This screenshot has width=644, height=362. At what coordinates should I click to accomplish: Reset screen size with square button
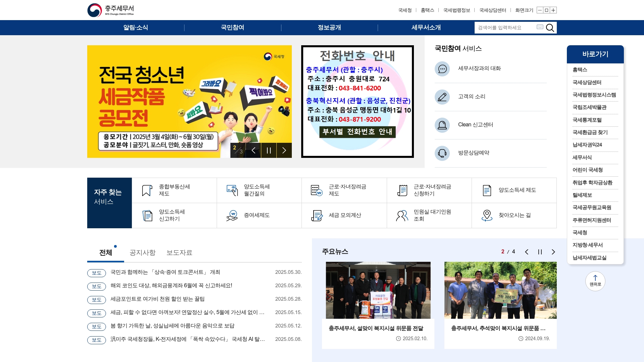(546, 10)
